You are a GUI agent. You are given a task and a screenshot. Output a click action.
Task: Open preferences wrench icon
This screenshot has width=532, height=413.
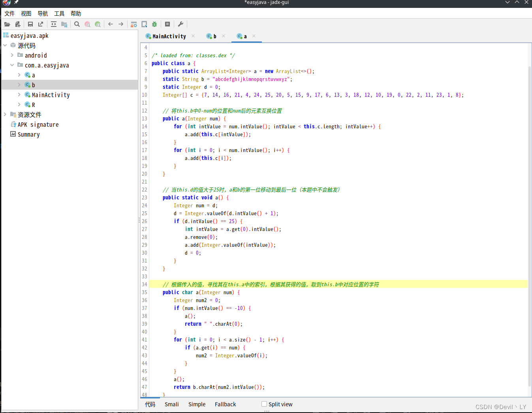(x=180, y=24)
